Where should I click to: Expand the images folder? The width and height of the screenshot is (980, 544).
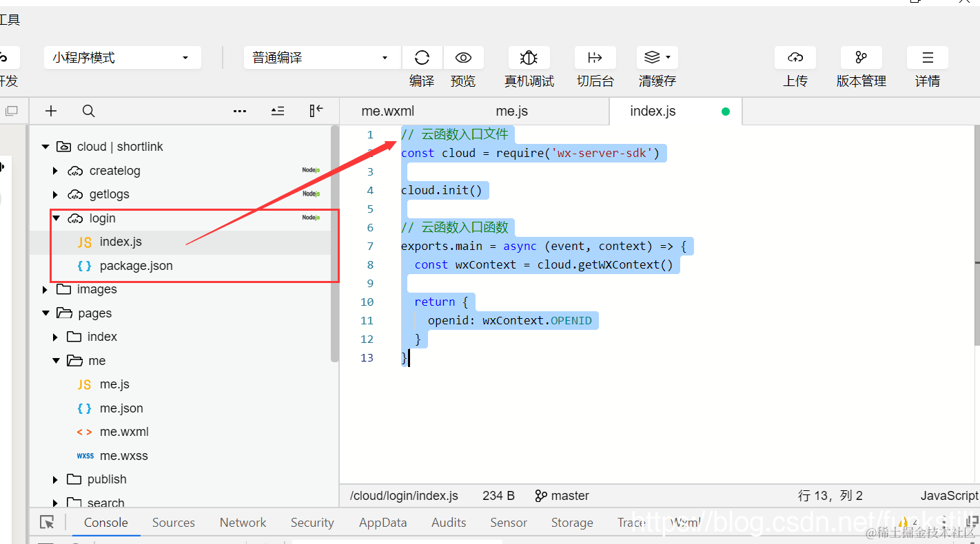pyautogui.click(x=45, y=289)
